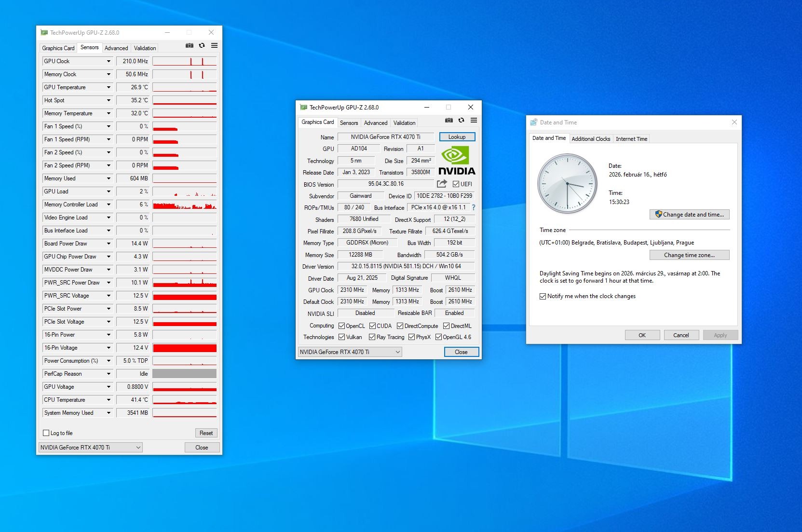Open hamburger menu in Graphics Card window
The height and width of the screenshot is (532, 802).
point(474,120)
